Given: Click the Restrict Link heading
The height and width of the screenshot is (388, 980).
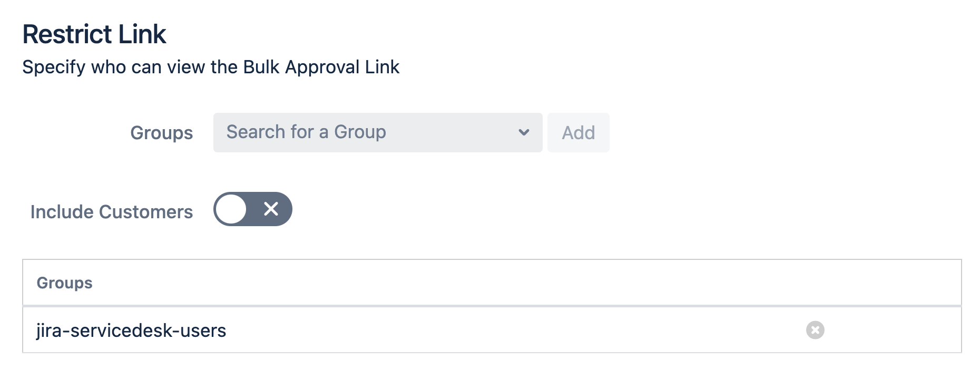Looking at the screenshot, I should point(94,34).
